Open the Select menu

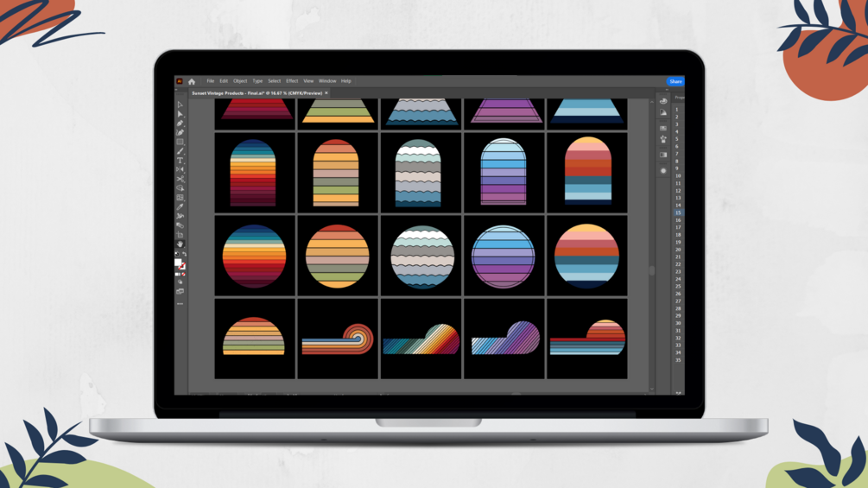coord(275,81)
